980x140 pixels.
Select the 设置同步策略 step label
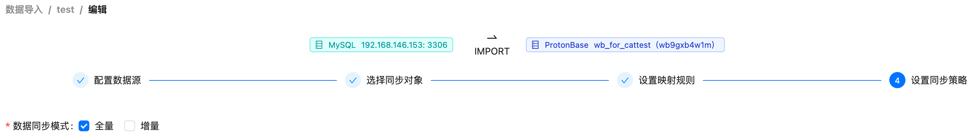pyautogui.click(x=939, y=80)
